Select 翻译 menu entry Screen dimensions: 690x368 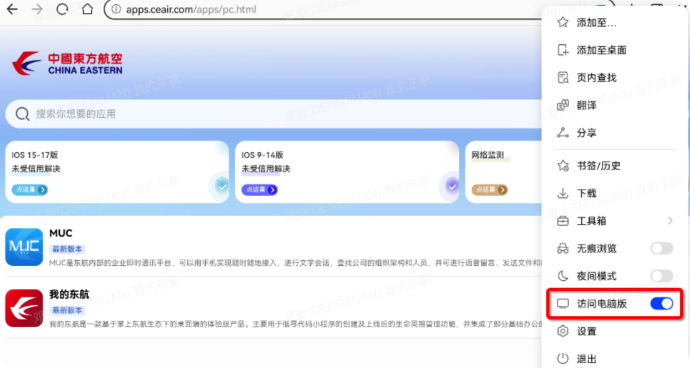[x=615, y=105]
